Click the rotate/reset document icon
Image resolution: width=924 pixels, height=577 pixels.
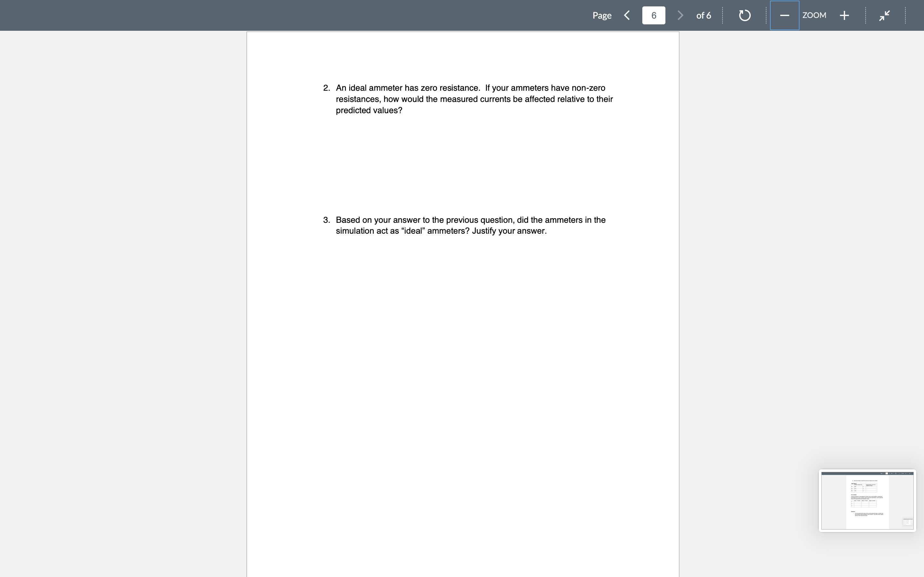click(744, 15)
